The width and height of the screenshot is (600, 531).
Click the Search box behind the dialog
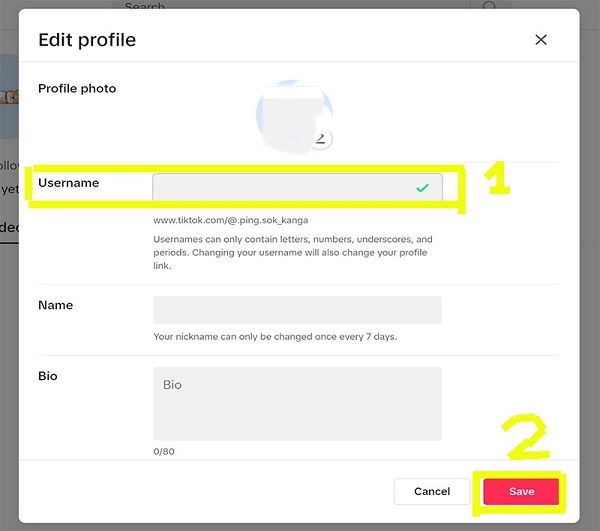tap(300, 7)
